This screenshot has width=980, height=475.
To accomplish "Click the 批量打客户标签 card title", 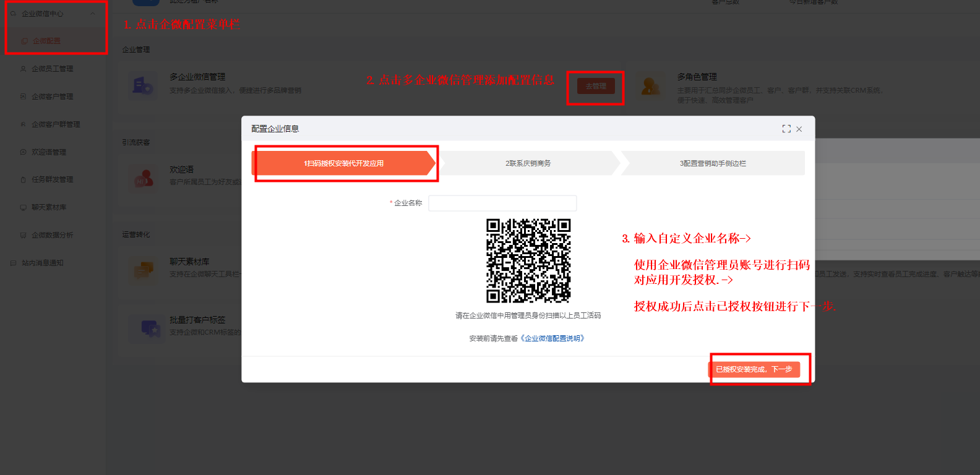I will click(x=197, y=320).
